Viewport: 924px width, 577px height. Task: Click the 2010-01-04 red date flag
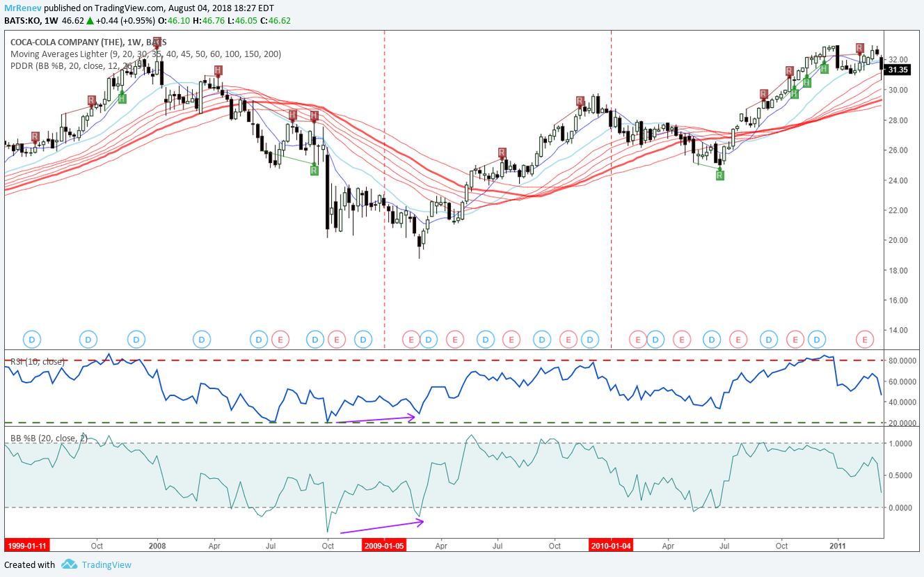click(611, 545)
